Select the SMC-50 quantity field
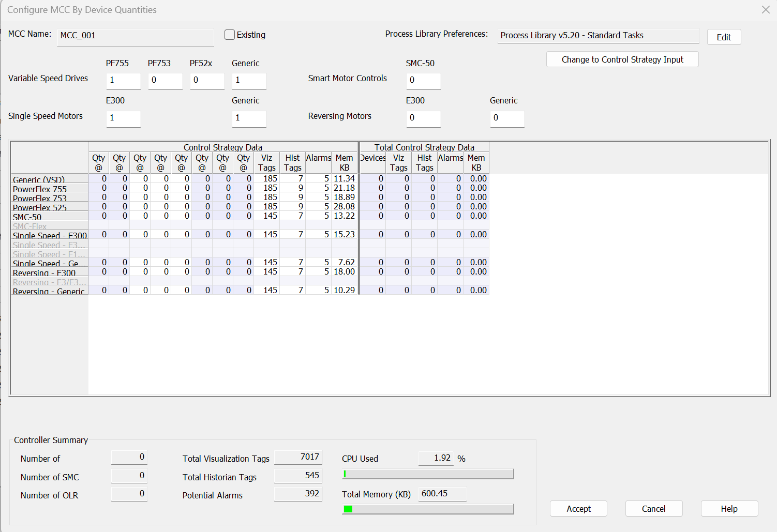The height and width of the screenshot is (532, 777). click(x=424, y=81)
